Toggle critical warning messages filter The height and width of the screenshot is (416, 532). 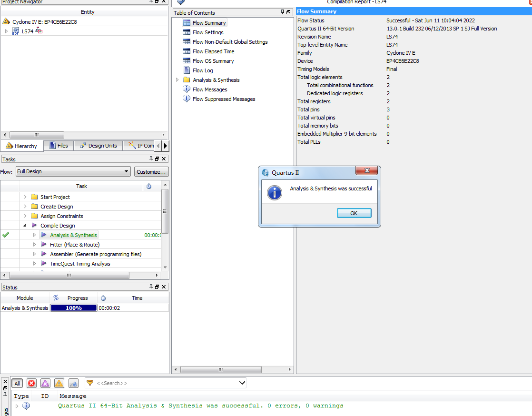tap(45, 384)
